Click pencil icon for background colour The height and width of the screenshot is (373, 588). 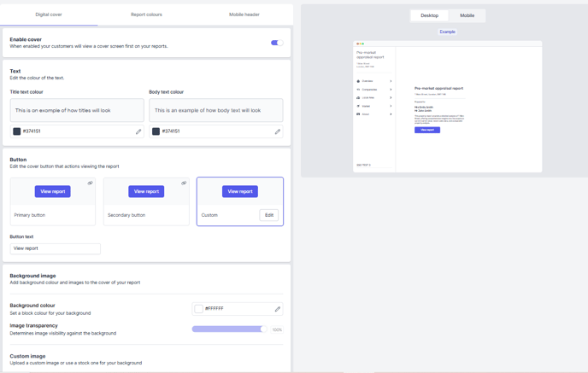277,309
